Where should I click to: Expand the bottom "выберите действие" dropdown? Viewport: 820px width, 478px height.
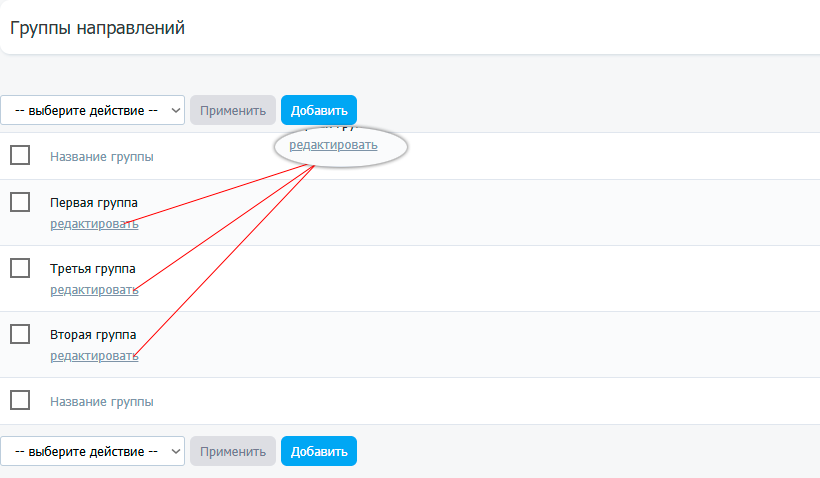point(92,451)
